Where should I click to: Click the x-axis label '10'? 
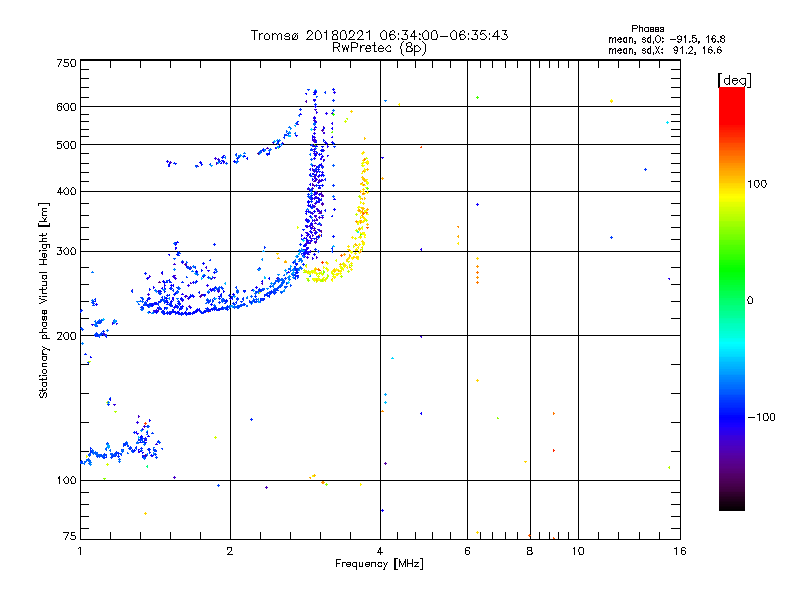click(578, 551)
